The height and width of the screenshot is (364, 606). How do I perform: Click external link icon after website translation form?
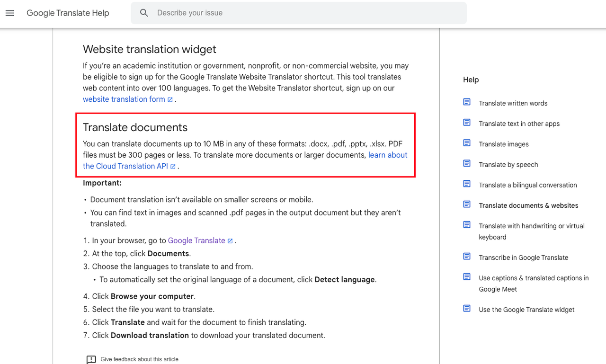[x=170, y=99]
